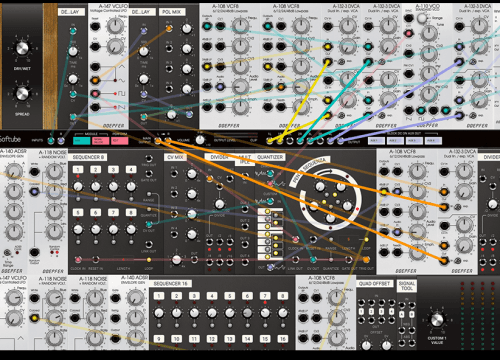Screen dimensions: 500x360
Task: Select step 7 button on Sequencer 8
Action: (113, 212)
